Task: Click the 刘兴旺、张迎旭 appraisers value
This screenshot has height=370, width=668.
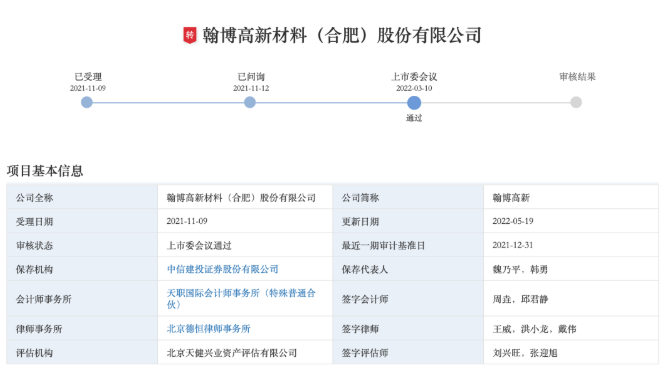Action: click(x=525, y=353)
